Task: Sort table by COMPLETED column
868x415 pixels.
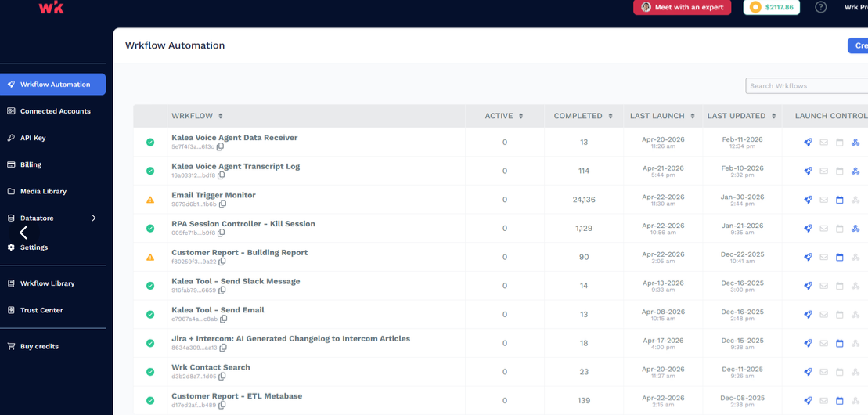Action: click(x=610, y=117)
